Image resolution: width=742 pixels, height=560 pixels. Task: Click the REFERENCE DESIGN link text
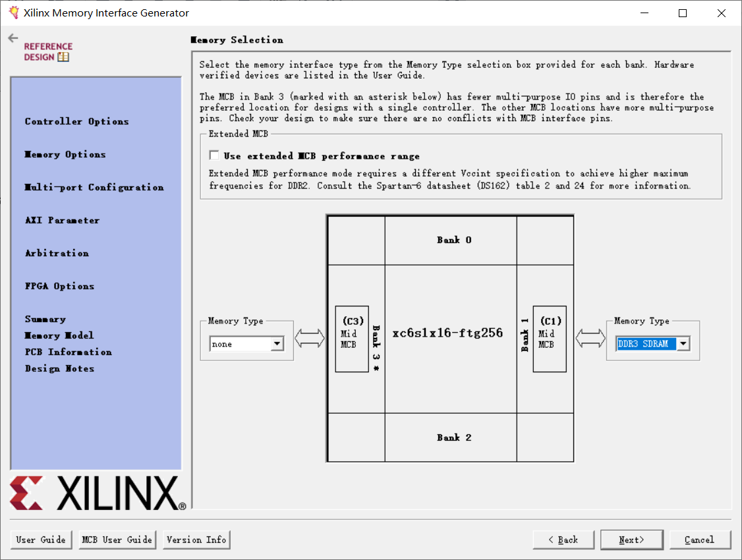point(48,51)
